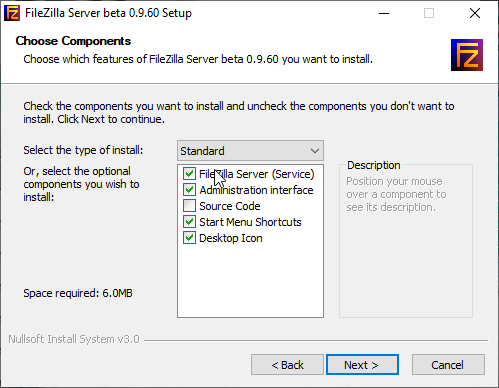Click the FileZilla title bar icon
This screenshot has width=499, height=388.
[x=12, y=13]
